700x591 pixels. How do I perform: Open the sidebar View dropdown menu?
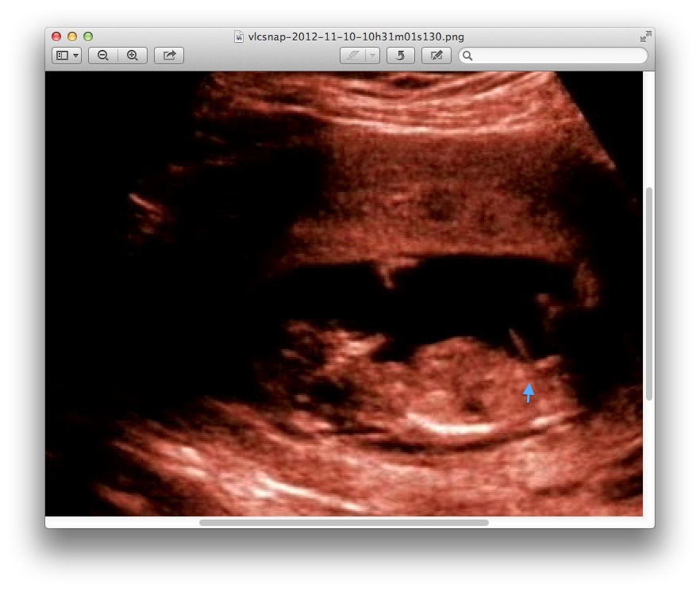pyautogui.click(x=67, y=56)
